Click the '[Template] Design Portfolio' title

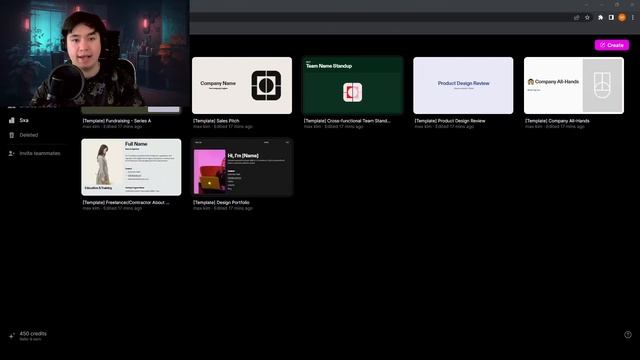(221, 202)
